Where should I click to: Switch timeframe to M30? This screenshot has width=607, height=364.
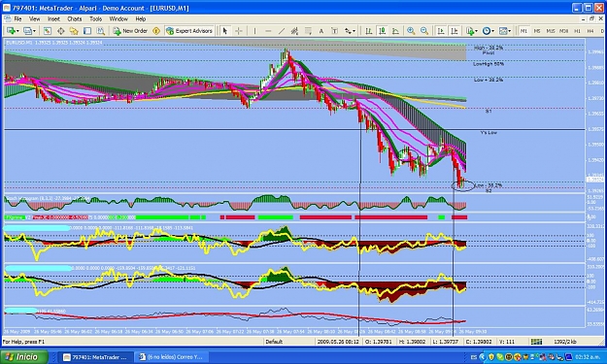click(563, 31)
